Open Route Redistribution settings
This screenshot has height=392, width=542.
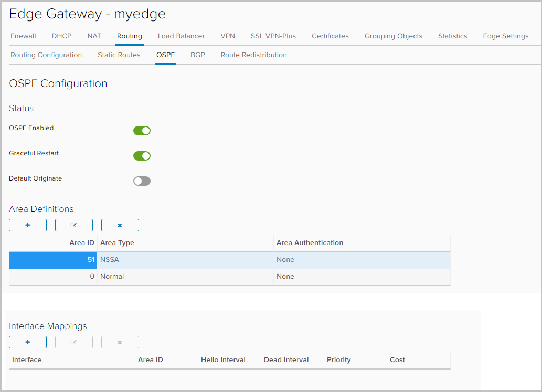click(x=253, y=55)
